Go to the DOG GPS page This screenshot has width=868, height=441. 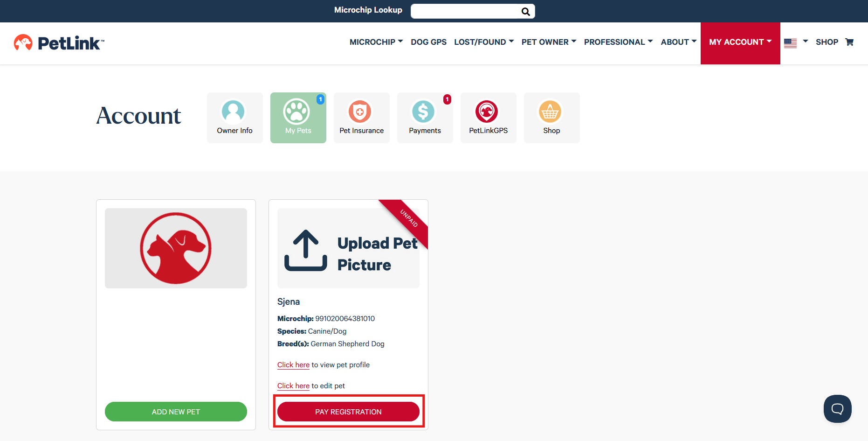tap(428, 42)
